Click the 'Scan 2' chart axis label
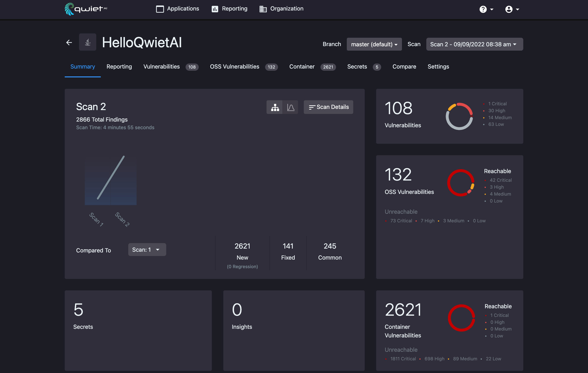This screenshot has height=373, width=588. click(122, 219)
